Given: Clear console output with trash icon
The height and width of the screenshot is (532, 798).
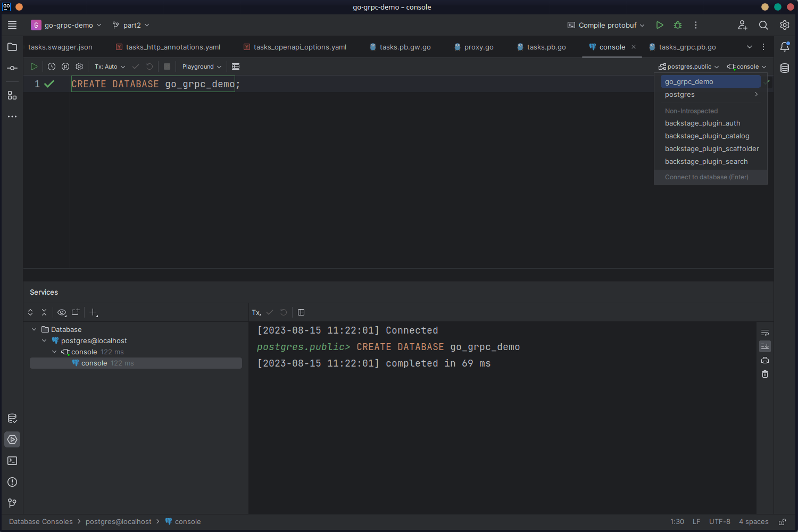Looking at the screenshot, I should [765, 374].
